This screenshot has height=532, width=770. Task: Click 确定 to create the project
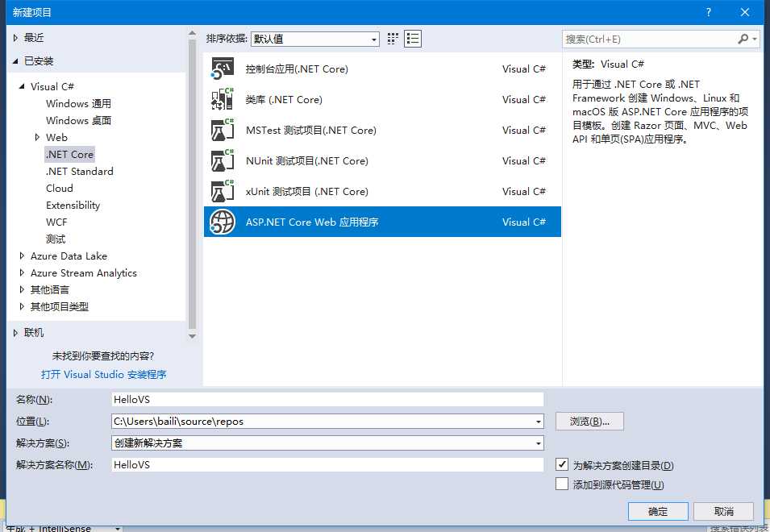658,511
